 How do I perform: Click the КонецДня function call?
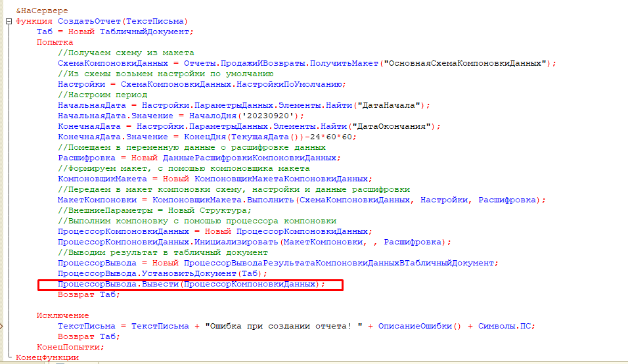205,137
